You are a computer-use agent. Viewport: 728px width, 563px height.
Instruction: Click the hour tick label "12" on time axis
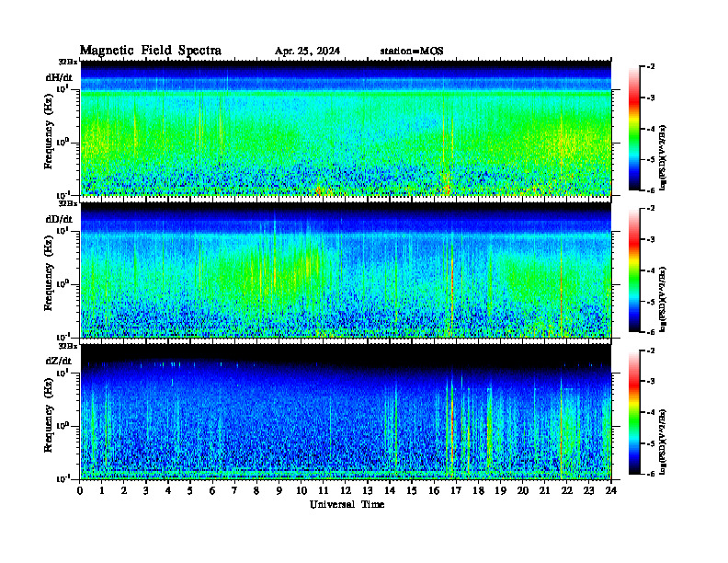pyautogui.click(x=346, y=491)
